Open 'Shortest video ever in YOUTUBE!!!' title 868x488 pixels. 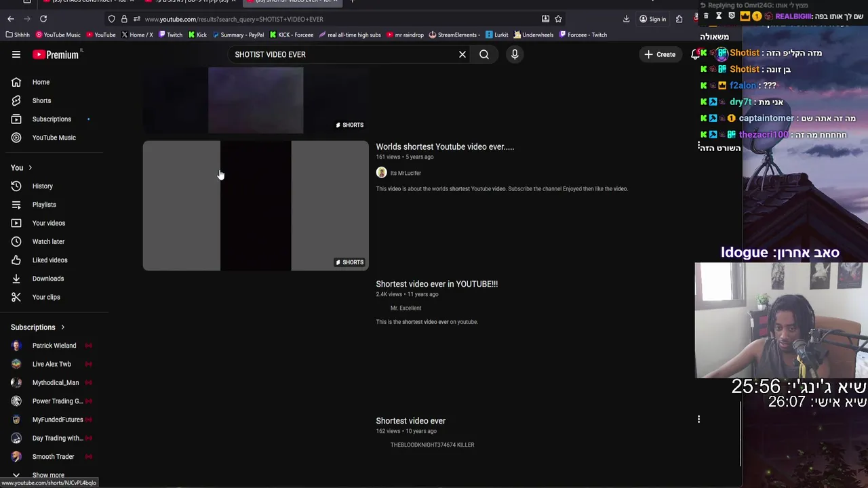437,284
